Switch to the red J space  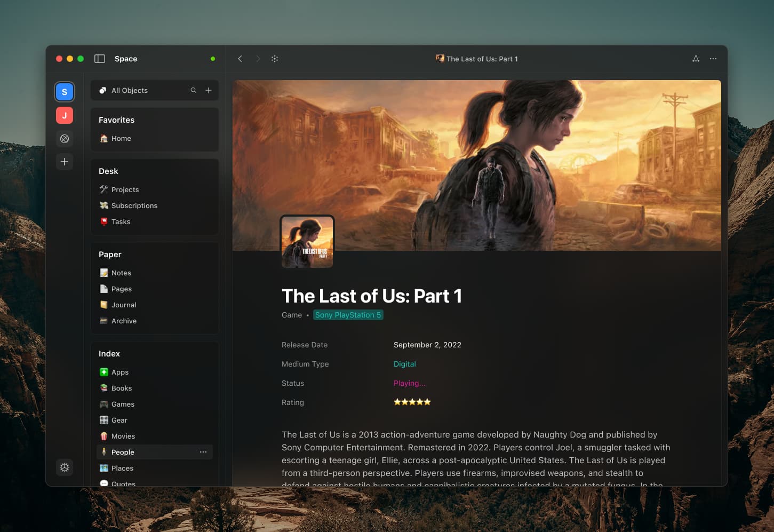pyautogui.click(x=65, y=115)
